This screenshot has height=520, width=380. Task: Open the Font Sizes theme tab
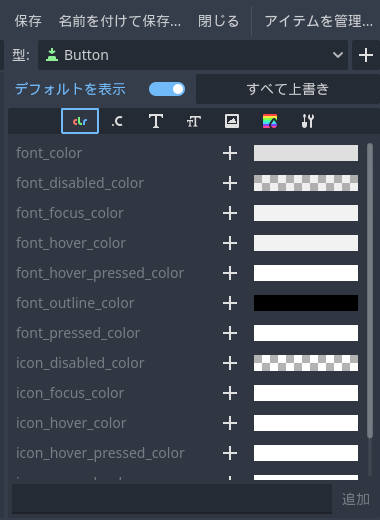(x=194, y=121)
